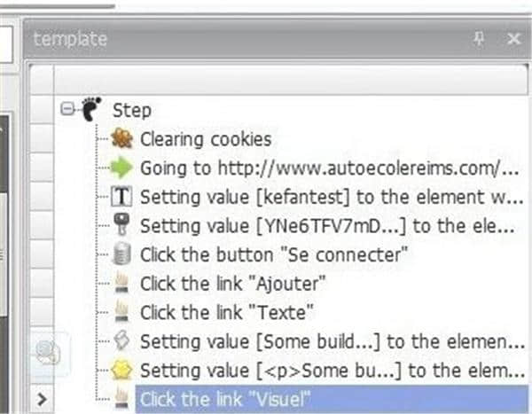The image size is (532, 414).
Task: Click the green arrow navigation icon
Action: click(x=121, y=168)
